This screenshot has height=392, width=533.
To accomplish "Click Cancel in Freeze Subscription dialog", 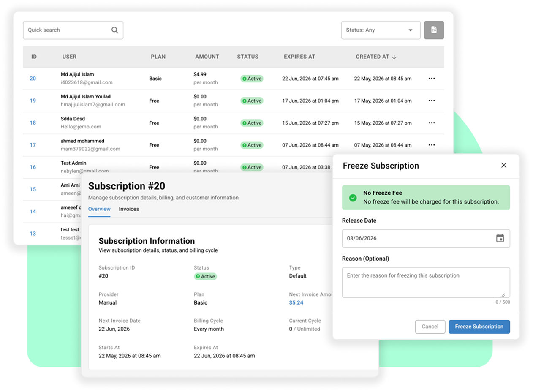I will point(430,327).
